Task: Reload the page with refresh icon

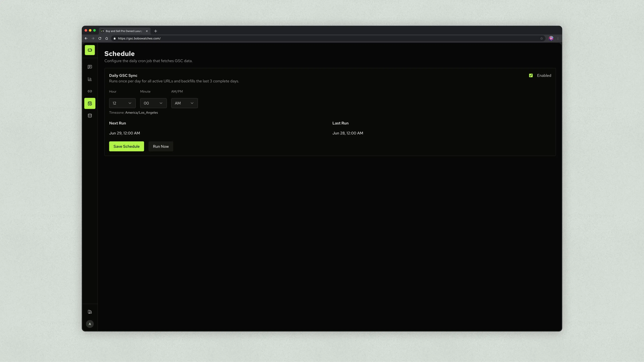Action: tap(100, 39)
